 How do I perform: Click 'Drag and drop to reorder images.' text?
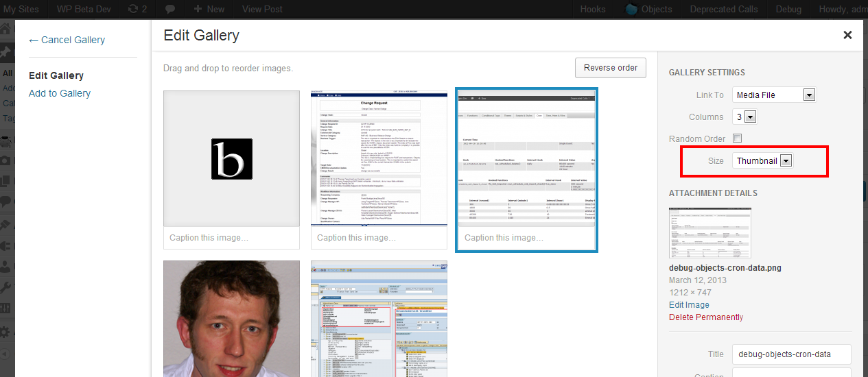click(228, 69)
